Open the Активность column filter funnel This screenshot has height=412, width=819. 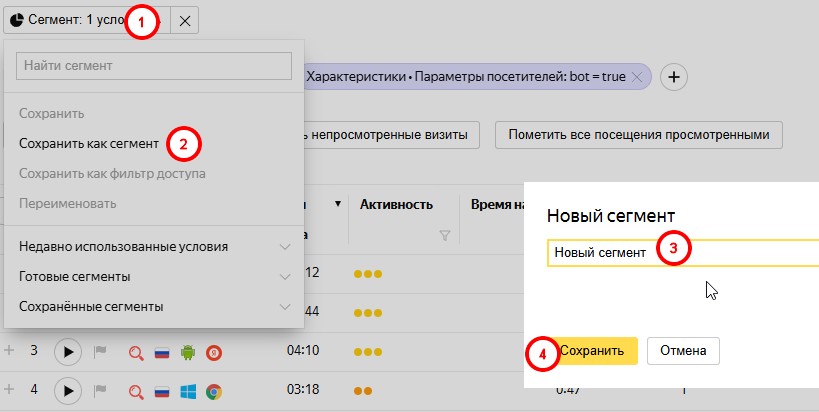[444, 236]
